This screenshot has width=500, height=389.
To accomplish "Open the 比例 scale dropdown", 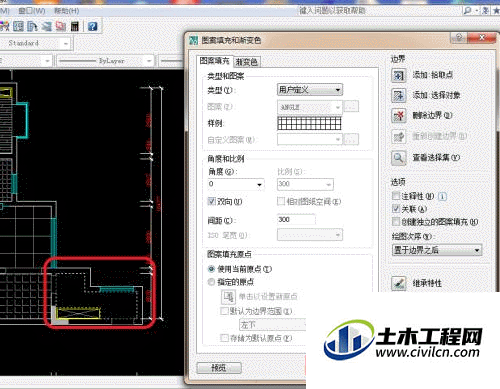I will click(305, 184).
